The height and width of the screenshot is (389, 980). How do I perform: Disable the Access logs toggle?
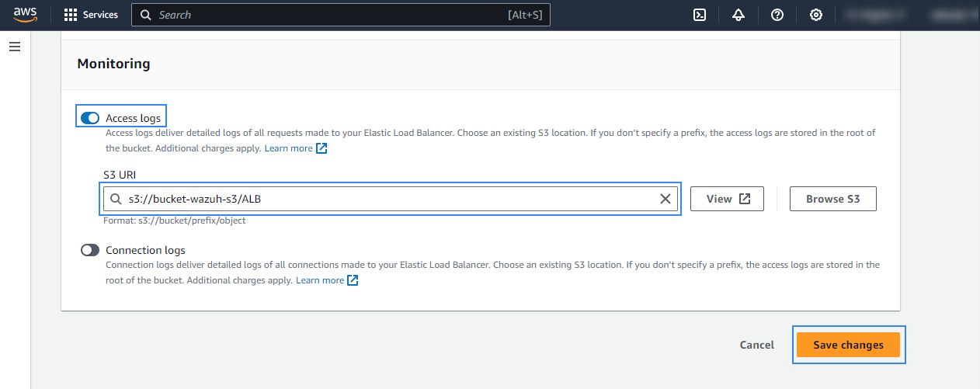90,118
